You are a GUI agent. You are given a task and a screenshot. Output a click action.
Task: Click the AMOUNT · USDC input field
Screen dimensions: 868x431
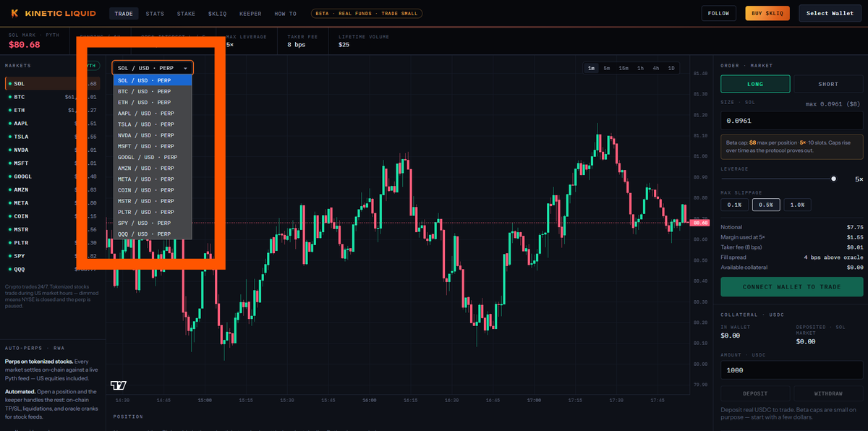[x=791, y=370]
